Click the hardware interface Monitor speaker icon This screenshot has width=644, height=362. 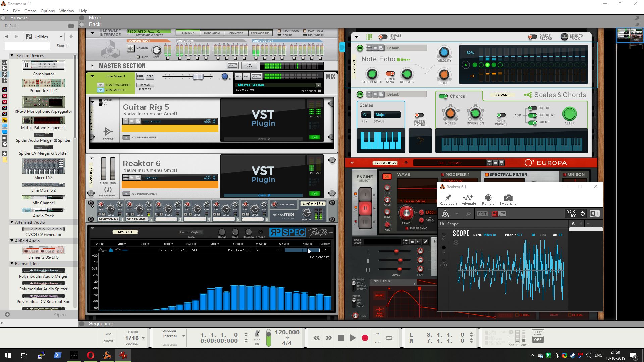(x=130, y=49)
